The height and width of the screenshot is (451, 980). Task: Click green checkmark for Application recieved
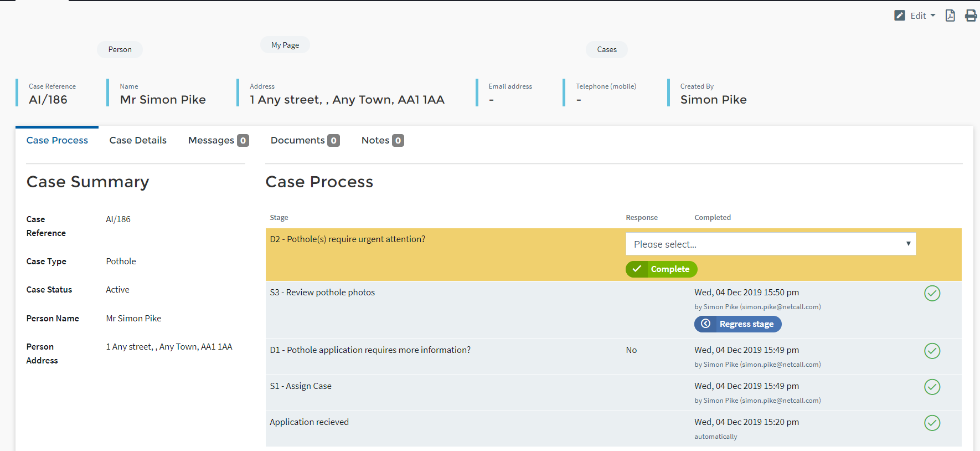tap(932, 423)
